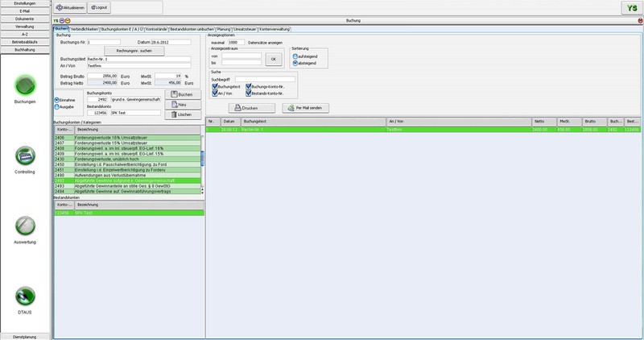This screenshot has width=644, height=340.
Task: Open Dienstplanung at the sidebar bottom
Action: [25, 337]
